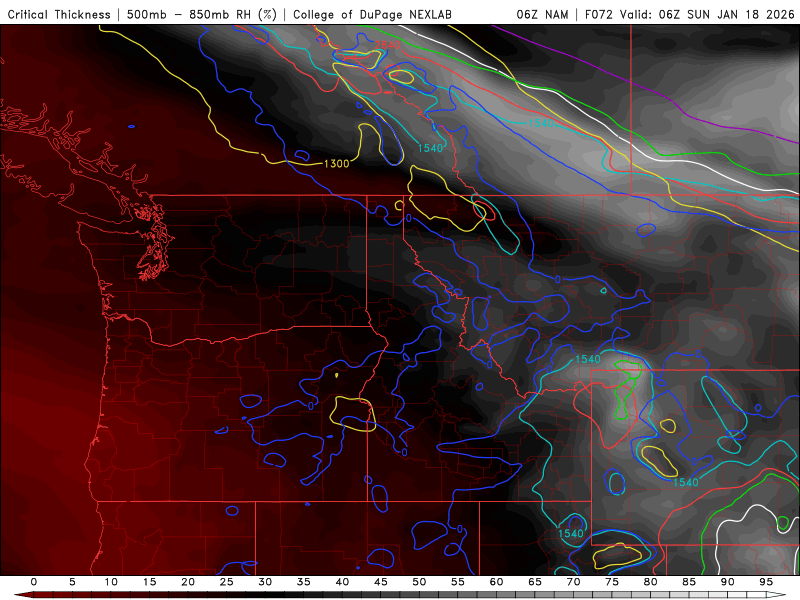Screen dimensions: 800x600
Task: Click the colorbar tick label "70"
Action: (x=573, y=582)
